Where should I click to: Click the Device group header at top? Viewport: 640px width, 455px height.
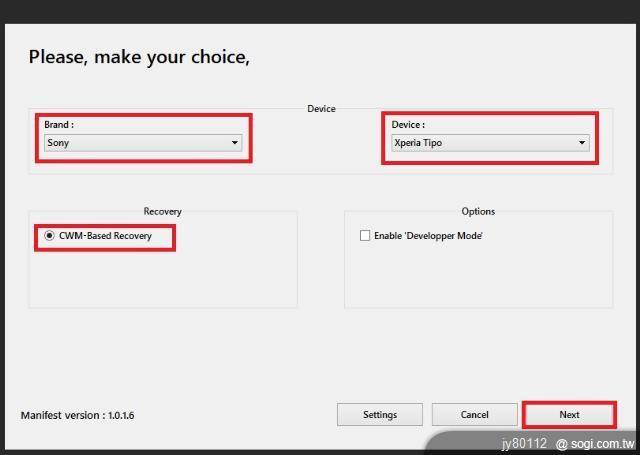click(321, 108)
